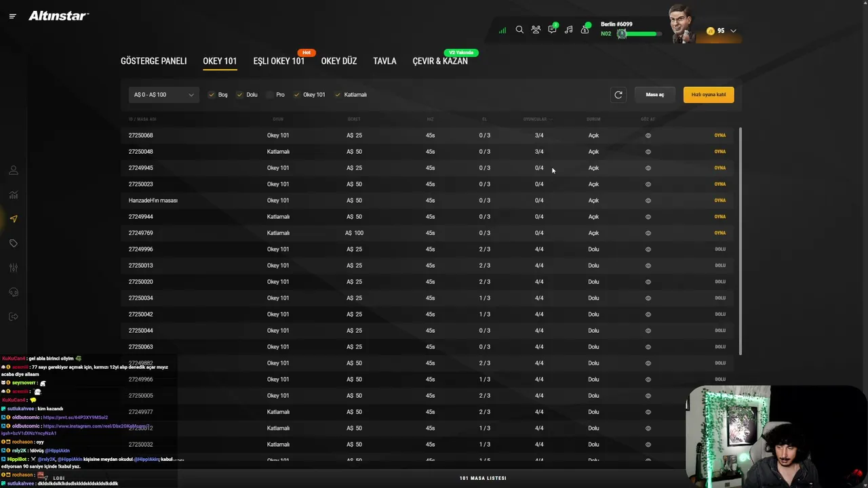
Task: Select the lobby arrow icon in sidebar
Action: (14, 219)
